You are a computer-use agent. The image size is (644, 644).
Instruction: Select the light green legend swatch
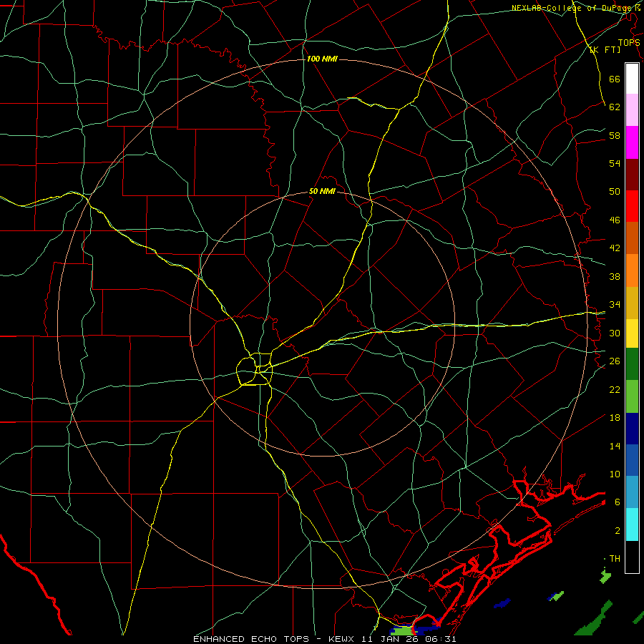click(x=632, y=396)
